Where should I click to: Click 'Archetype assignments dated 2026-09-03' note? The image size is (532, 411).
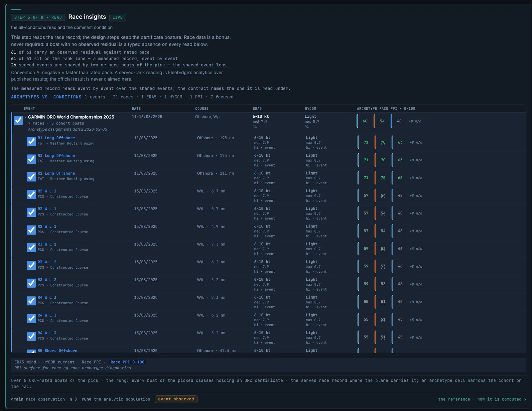tap(67, 129)
